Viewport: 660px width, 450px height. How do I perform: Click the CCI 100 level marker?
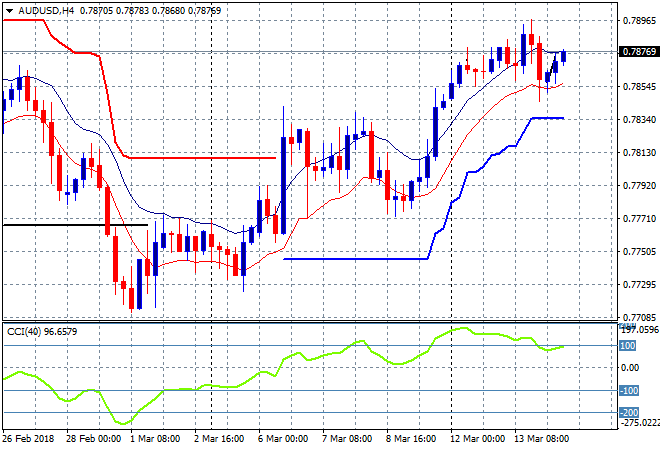point(628,346)
